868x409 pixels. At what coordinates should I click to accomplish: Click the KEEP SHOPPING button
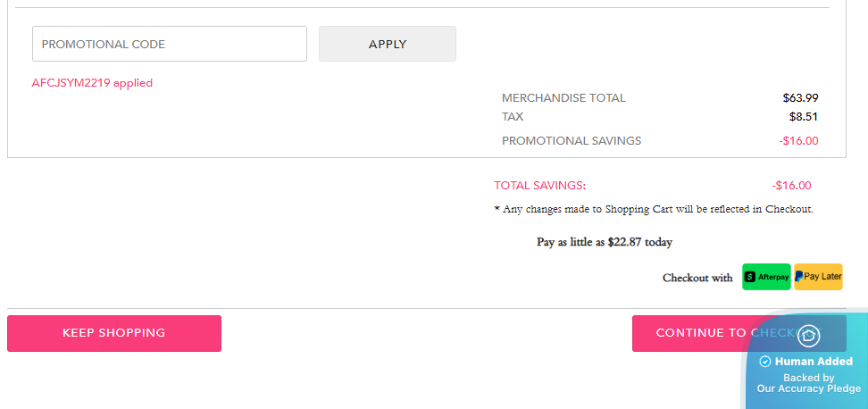click(x=114, y=333)
